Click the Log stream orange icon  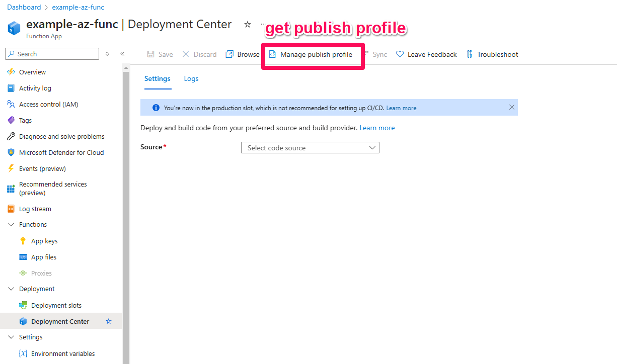11,209
